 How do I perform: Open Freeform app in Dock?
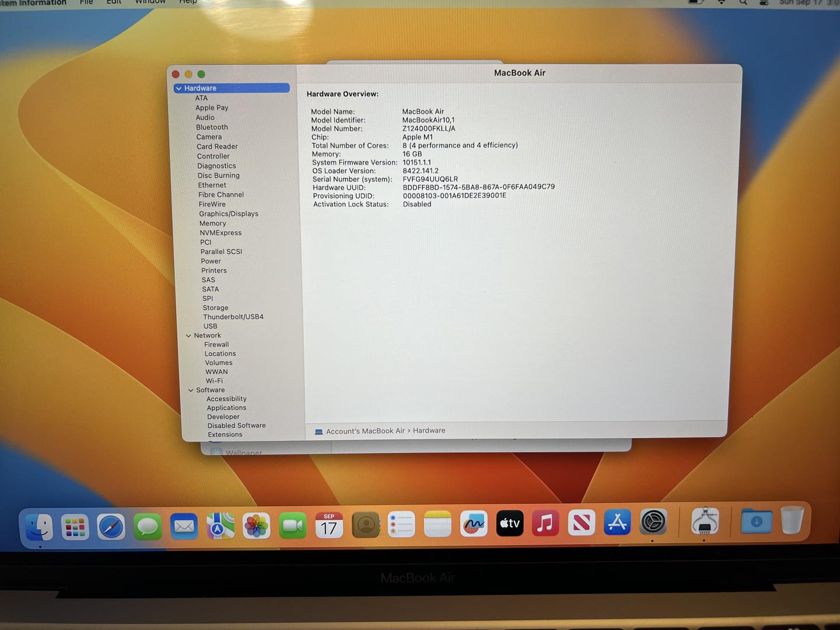[x=474, y=524]
